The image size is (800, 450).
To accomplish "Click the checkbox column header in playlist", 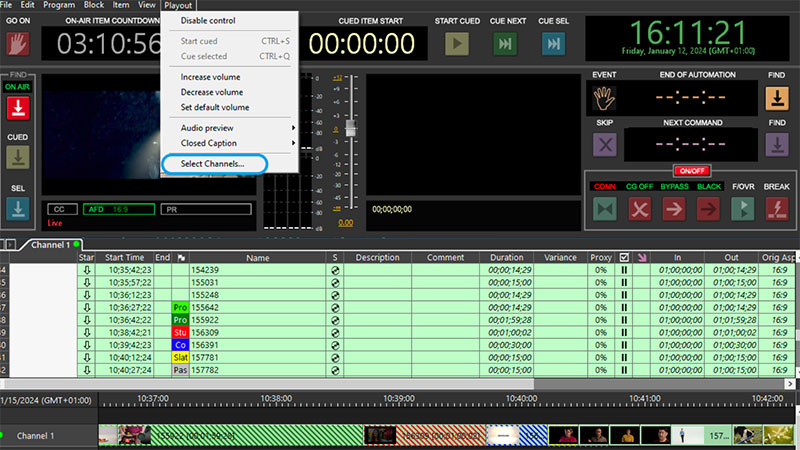I will (x=625, y=257).
